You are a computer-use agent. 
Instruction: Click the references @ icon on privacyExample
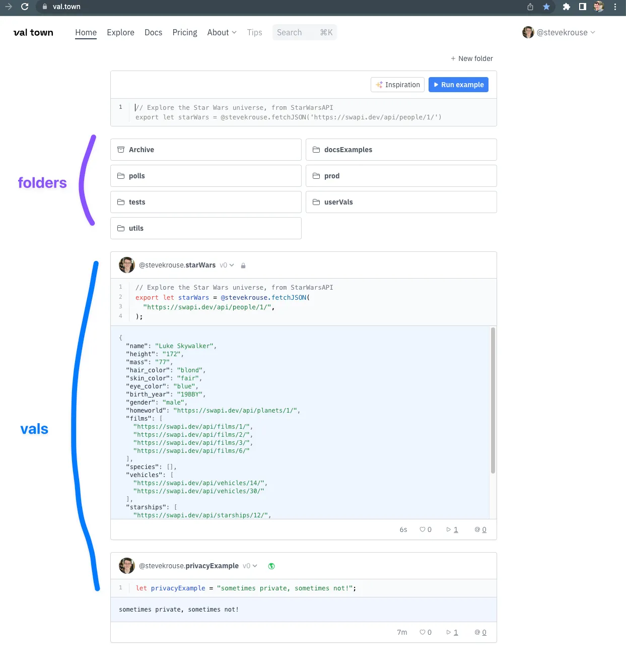(x=477, y=632)
